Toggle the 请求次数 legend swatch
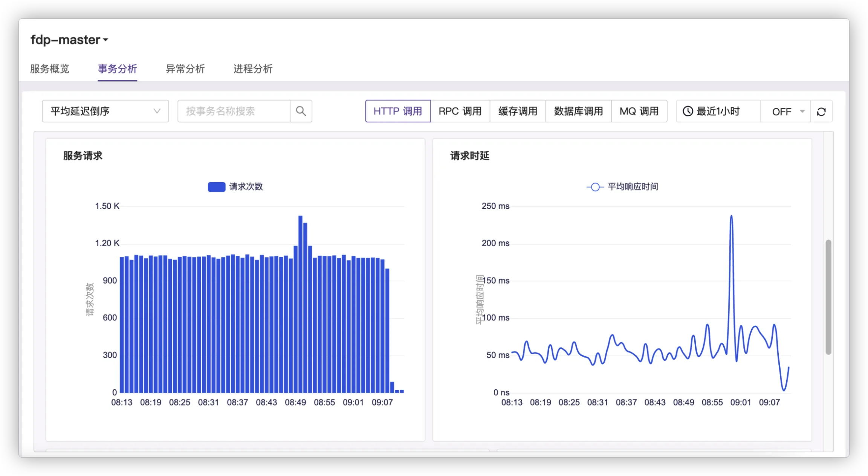The image size is (868, 476). [217, 187]
